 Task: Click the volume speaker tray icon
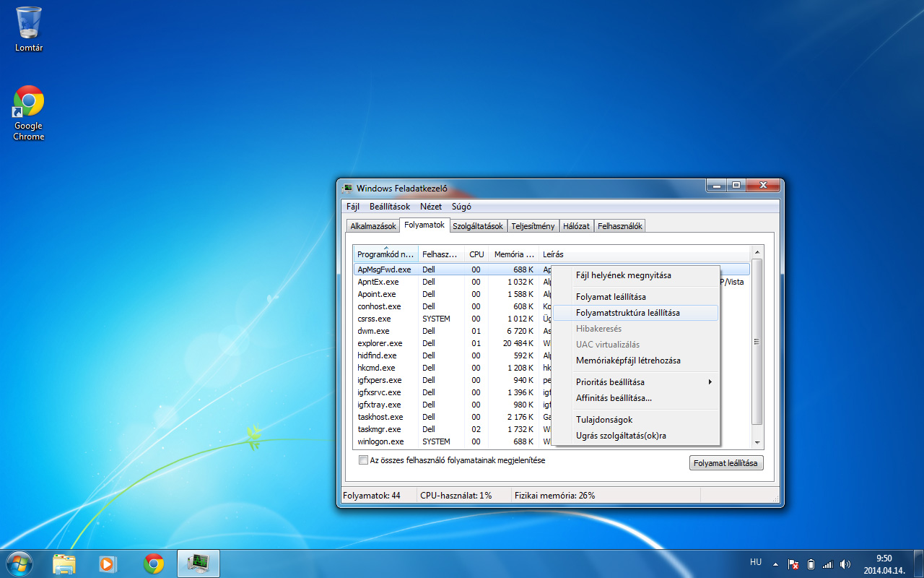coord(845,564)
